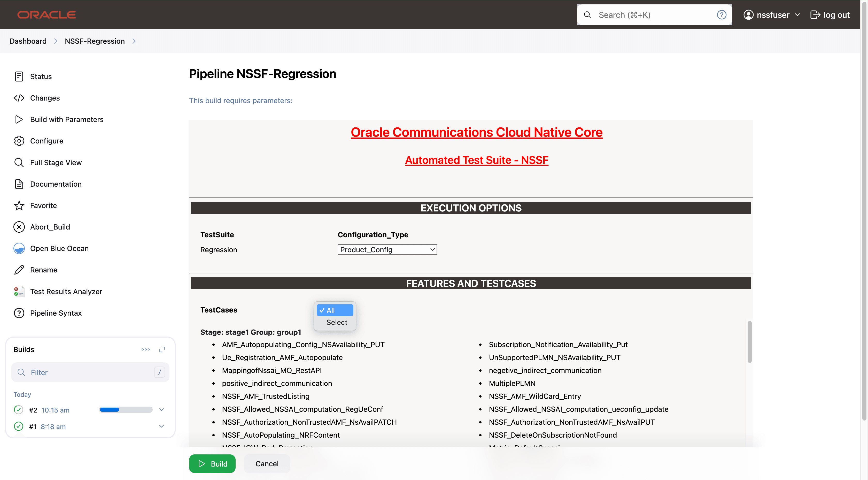This screenshot has height=480, width=868.
Task: Click build #2 progress bar
Action: click(x=126, y=410)
